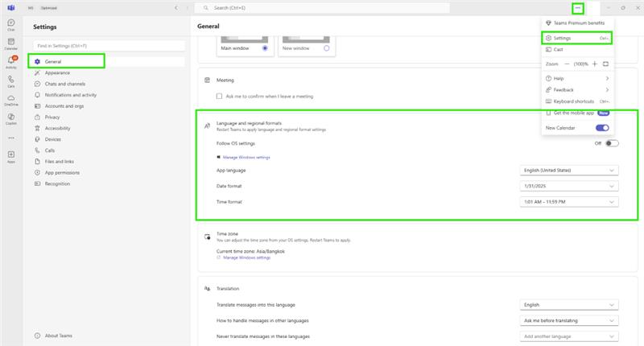Select the New window radio option
644x346 pixels.
327,48
